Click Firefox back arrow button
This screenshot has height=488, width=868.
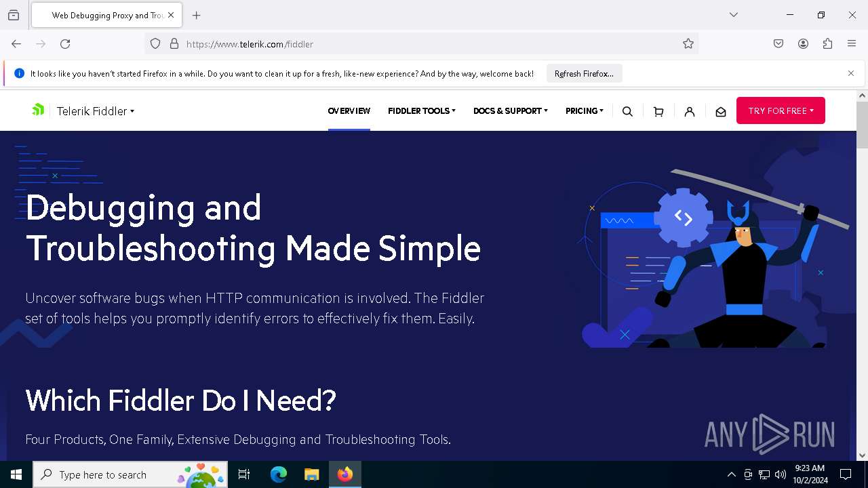coord(16,44)
